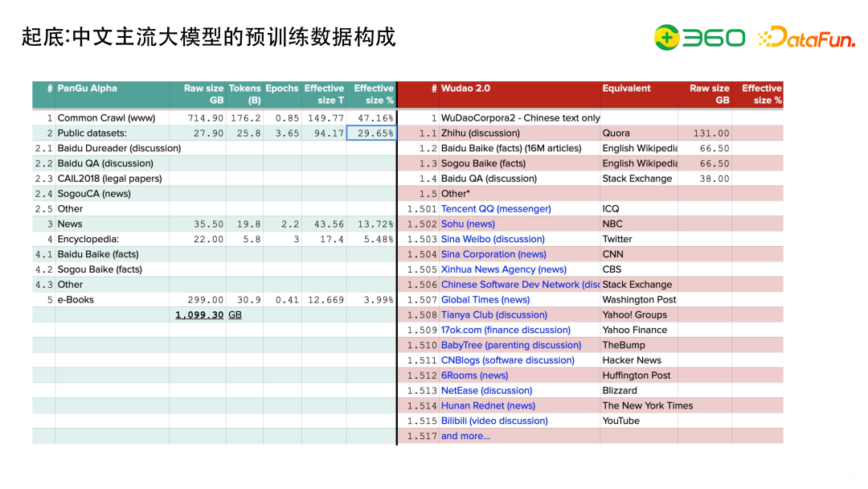Open the 17ok.com (finance discussion) link

506,330
